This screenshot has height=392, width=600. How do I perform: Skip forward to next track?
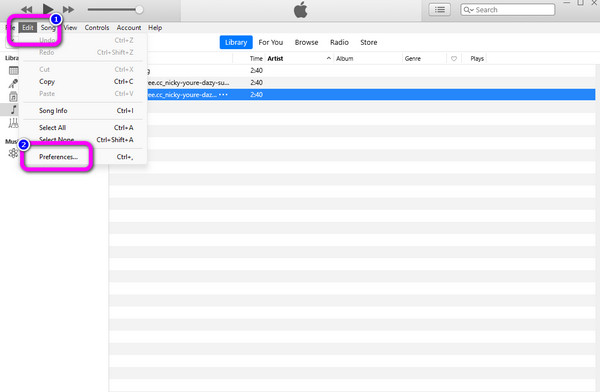tap(68, 10)
